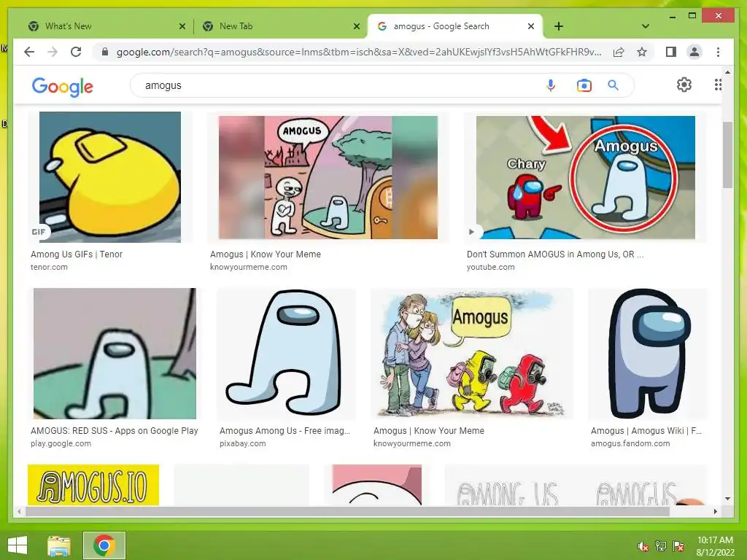This screenshot has height=560, width=747.
Task: View site security lock info
Action: point(105,52)
